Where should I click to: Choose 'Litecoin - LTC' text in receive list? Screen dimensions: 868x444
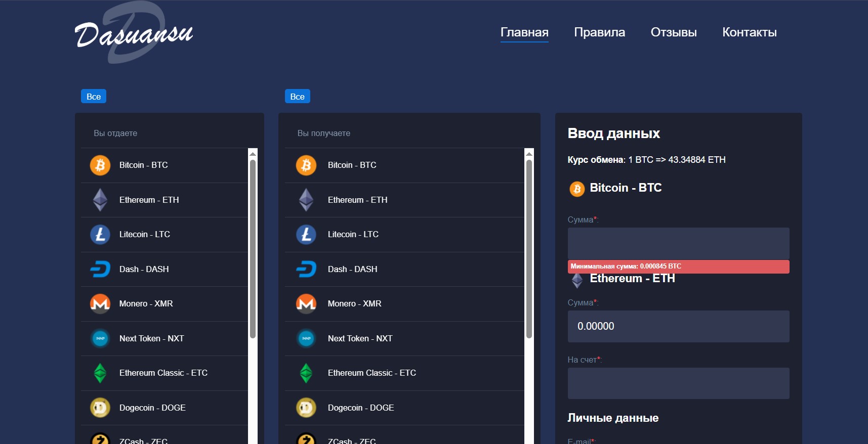tap(353, 234)
